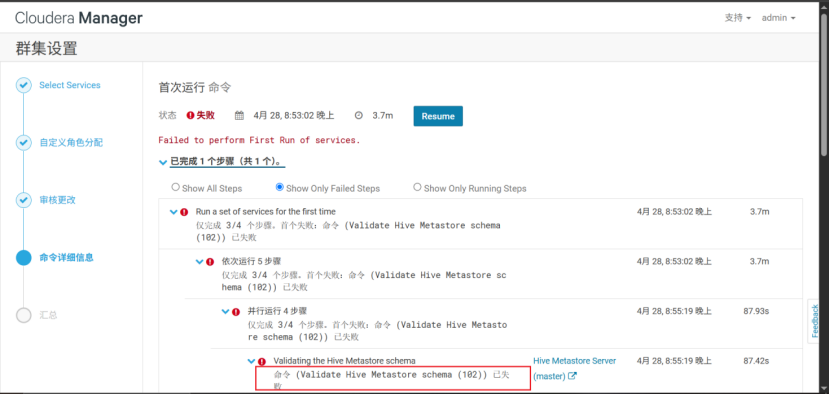Collapse the 已完成 1 个步骤 section
This screenshot has height=394, width=830.
(x=163, y=163)
